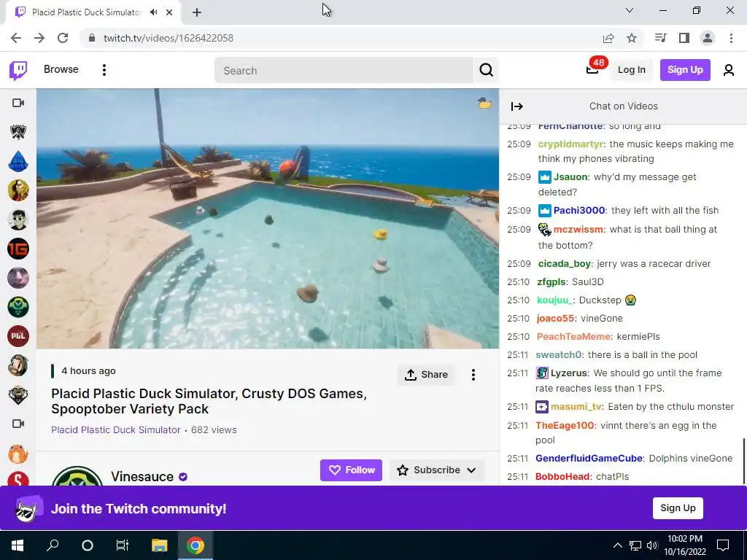Click the badge icon beside masumi_tv
Screen dimensions: 747x560
click(x=542, y=407)
